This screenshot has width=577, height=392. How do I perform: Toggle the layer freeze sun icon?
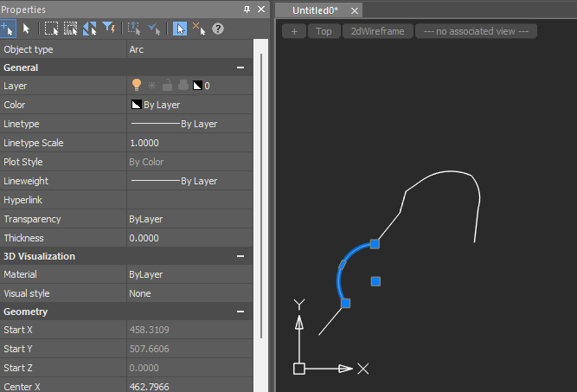(151, 86)
